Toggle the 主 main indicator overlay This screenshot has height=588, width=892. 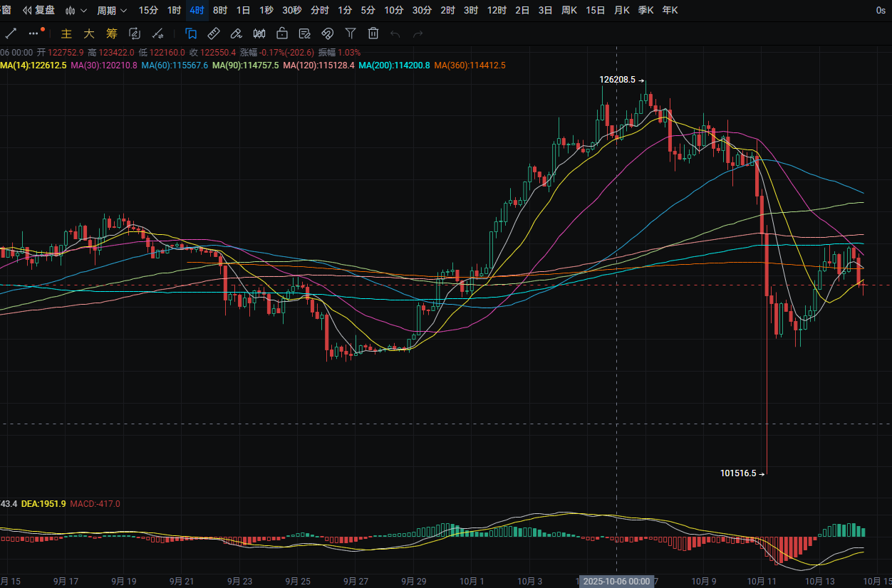pyautogui.click(x=66, y=33)
